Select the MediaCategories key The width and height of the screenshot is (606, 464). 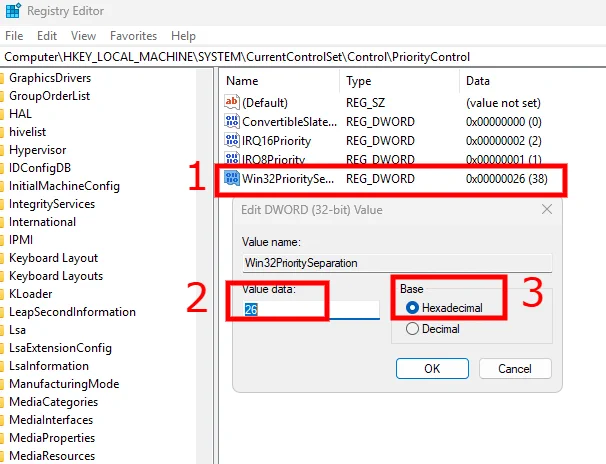tap(53, 402)
